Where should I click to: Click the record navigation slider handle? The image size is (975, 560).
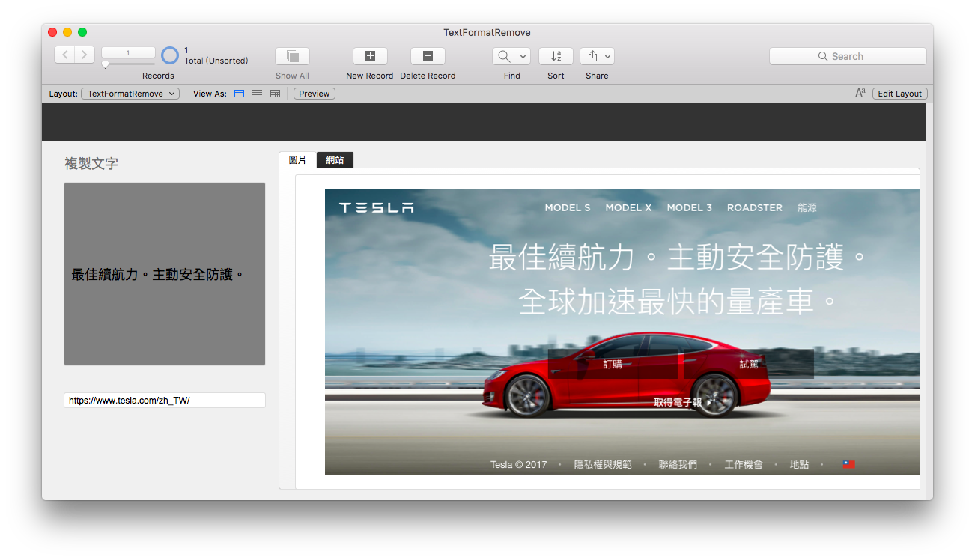[105, 65]
